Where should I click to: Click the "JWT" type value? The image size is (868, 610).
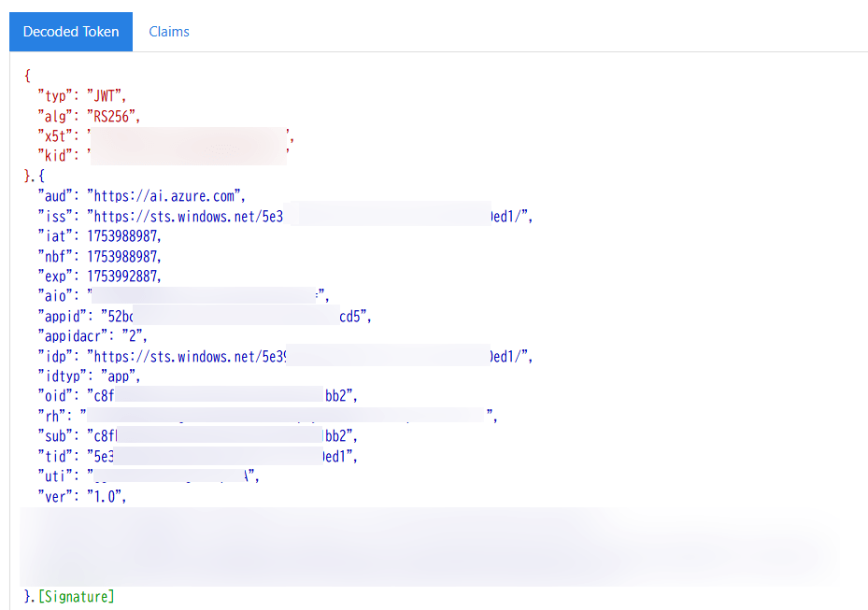tap(107, 96)
